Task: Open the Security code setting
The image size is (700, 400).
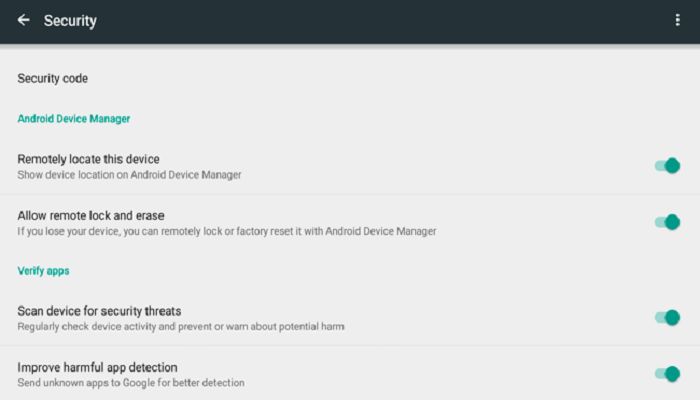Action: point(350,79)
